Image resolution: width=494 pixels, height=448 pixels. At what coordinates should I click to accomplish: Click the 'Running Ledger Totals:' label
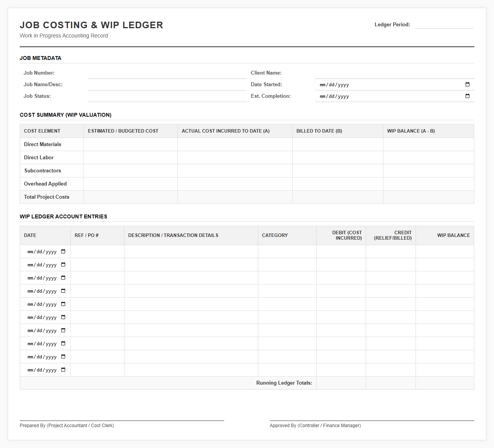point(284,383)
